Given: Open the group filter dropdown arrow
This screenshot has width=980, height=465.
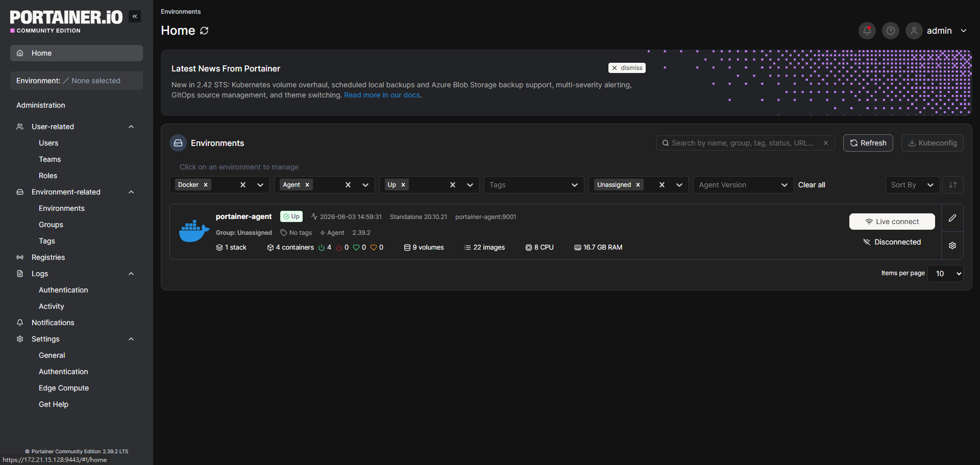Looking at the screenshot, I should [679, 185].
